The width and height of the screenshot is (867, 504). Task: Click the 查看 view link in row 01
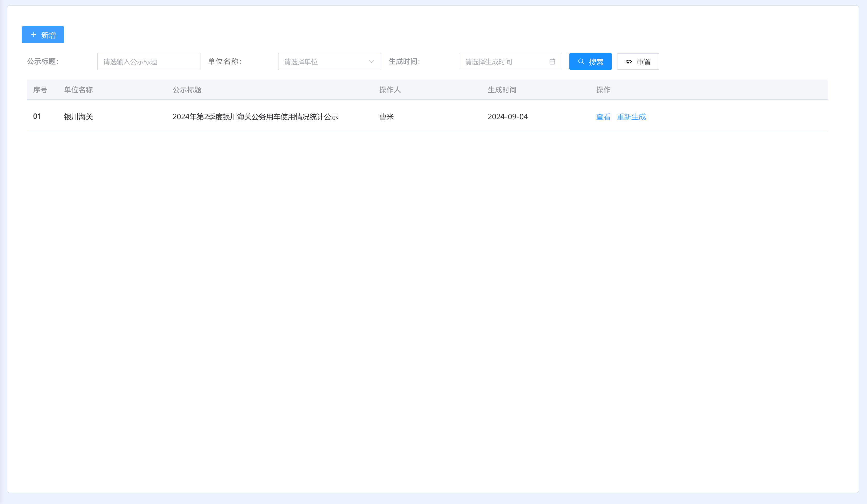tap(603, 117)
